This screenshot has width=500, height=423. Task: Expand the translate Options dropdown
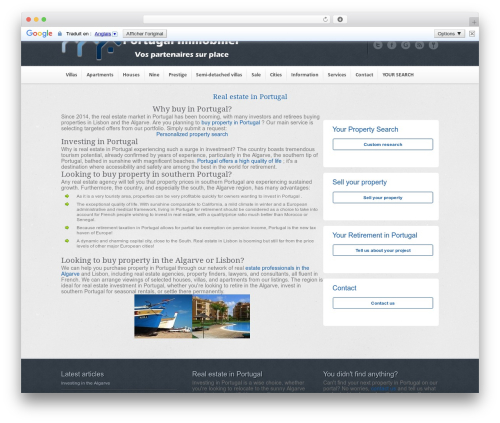click(x=449, y=33)
